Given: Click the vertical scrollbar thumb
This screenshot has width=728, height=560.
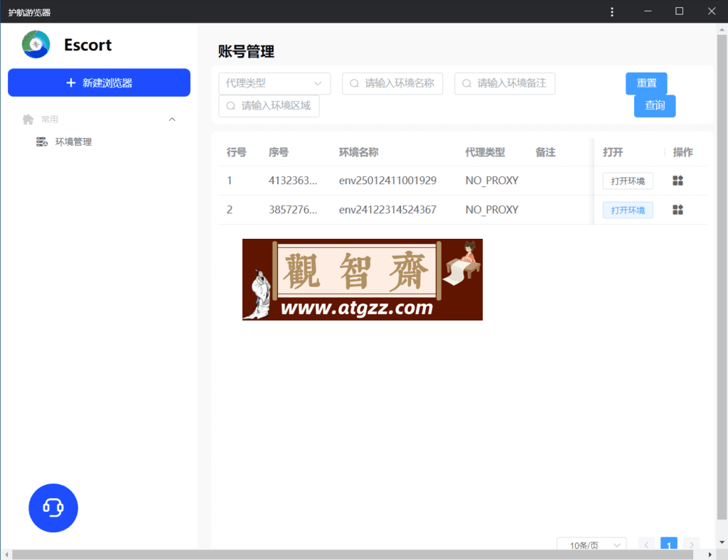Looking at the screenshot, I should (722, 277).
